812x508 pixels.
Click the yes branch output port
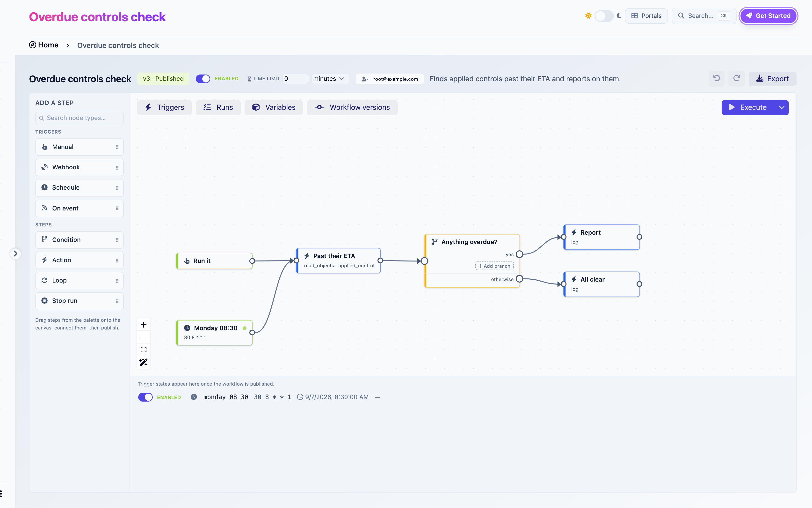click(x=519, y=254)
